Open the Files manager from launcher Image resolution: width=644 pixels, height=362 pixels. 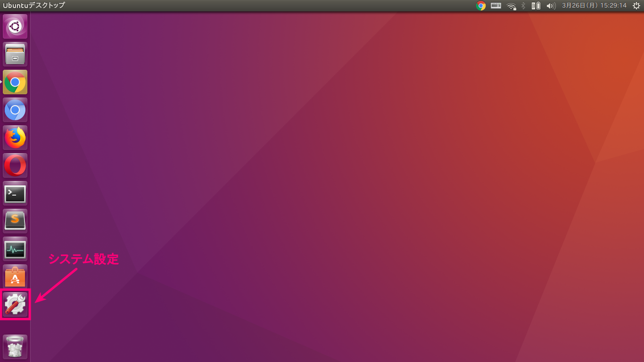(x=15, y=54)
